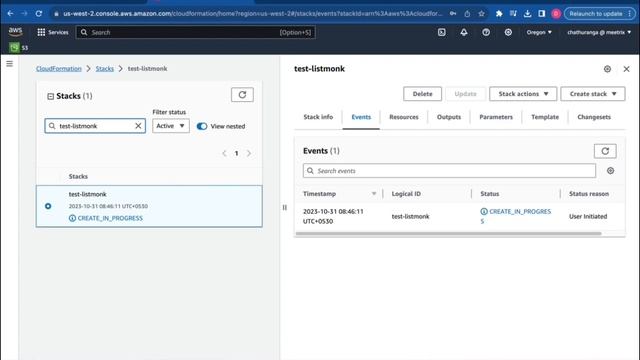
Task: Bookmark this page with star icon
Action: pyautogui.click(x=482, y=13)
